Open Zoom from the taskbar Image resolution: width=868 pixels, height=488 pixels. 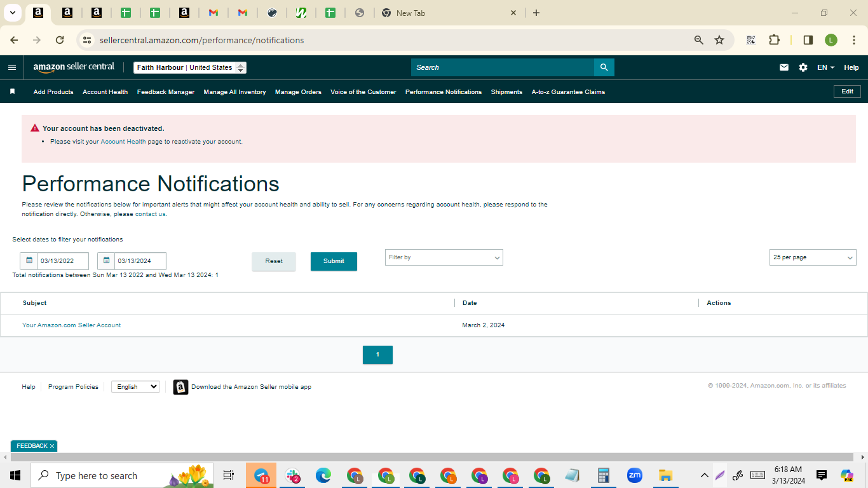click(x=634, y=475)
